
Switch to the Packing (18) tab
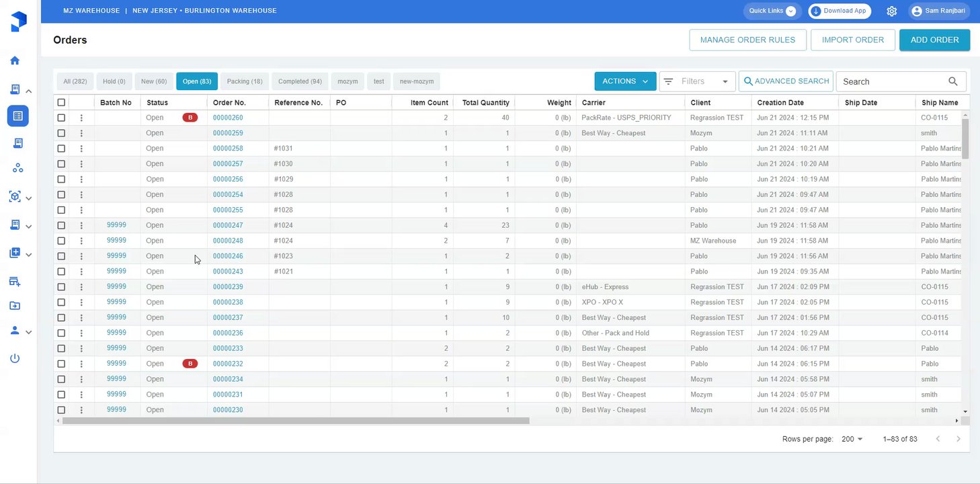click(245, 81)
